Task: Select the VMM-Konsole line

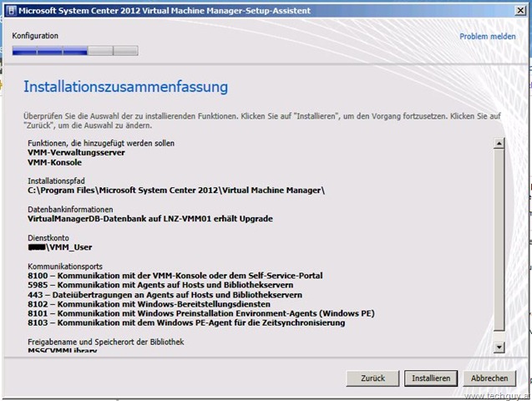Action: pos(54,162)
